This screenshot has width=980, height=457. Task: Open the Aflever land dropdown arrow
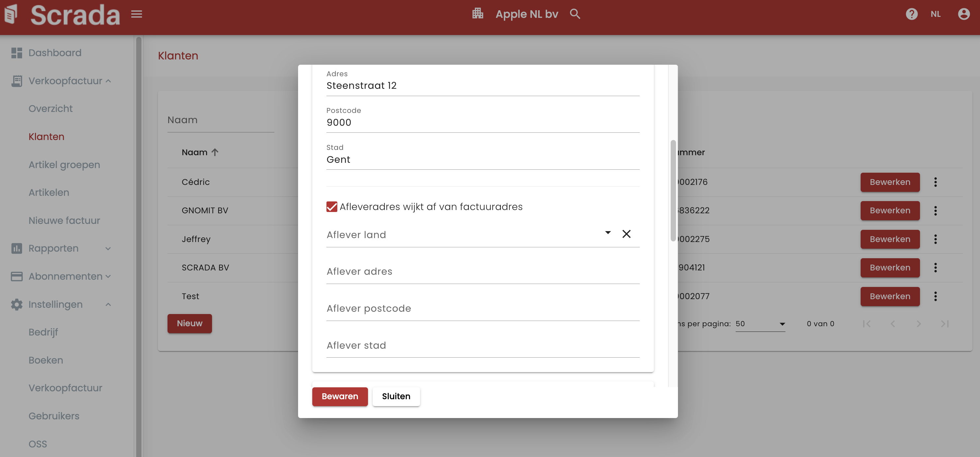(x=608, y=233)
